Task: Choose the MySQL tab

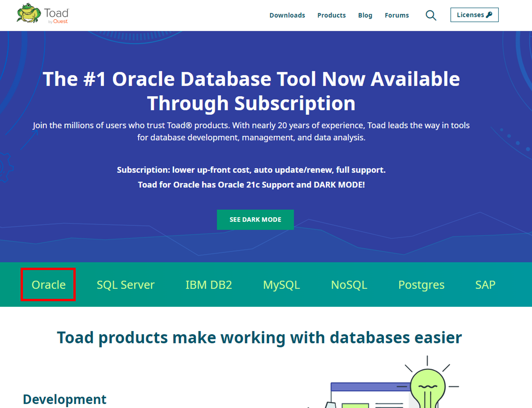Action: 281,285
